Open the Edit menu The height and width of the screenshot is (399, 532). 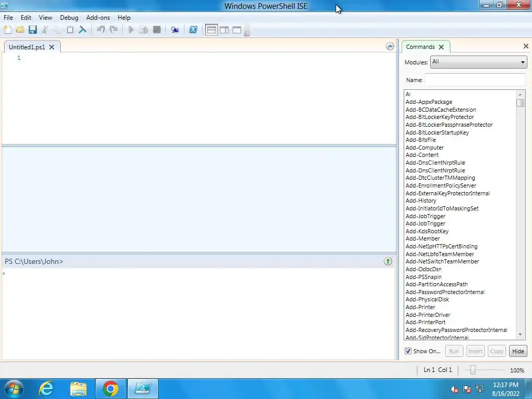26,18
